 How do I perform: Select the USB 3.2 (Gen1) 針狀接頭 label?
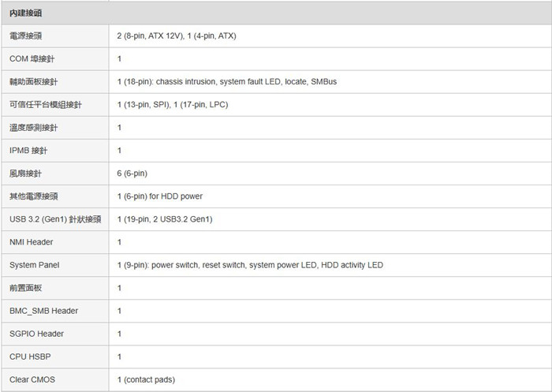tap(55, 219)
